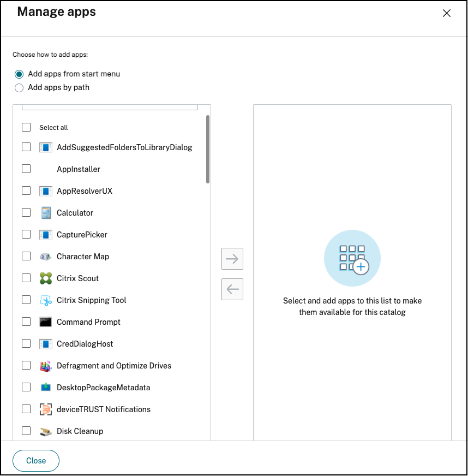Click the Citrix Scout text label

click(77, 279)
